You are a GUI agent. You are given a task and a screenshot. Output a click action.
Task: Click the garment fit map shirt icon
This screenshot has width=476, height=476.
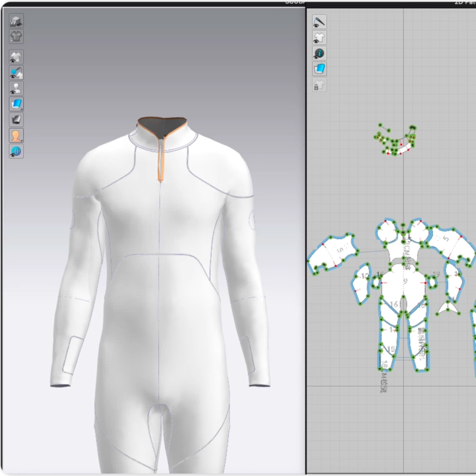pyautogui.click(x=16, y=37)
